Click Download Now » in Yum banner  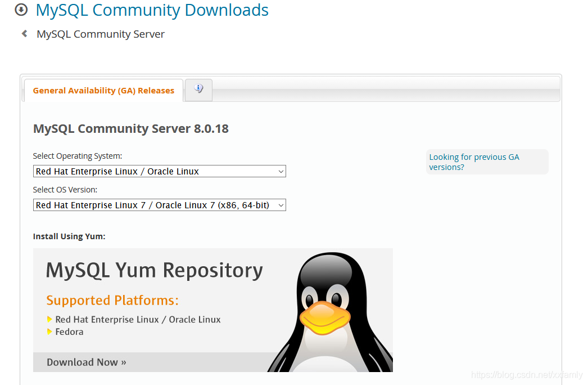[86, 362]
